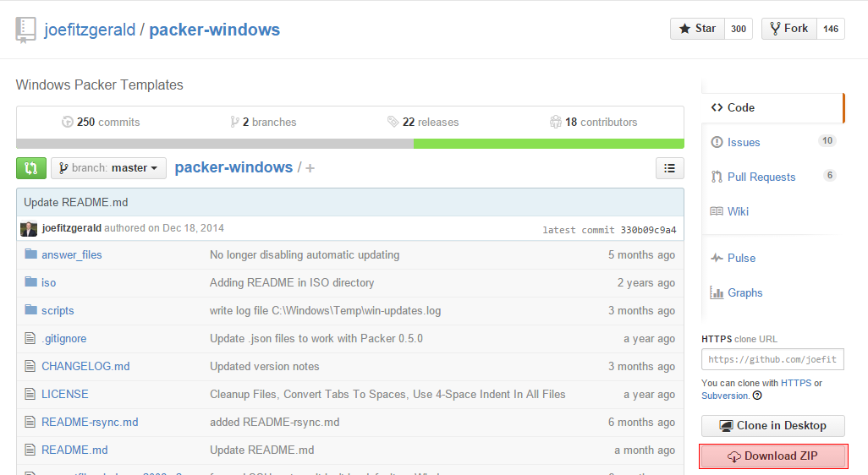Click the Clone in Desktop button

pos(772,426)
